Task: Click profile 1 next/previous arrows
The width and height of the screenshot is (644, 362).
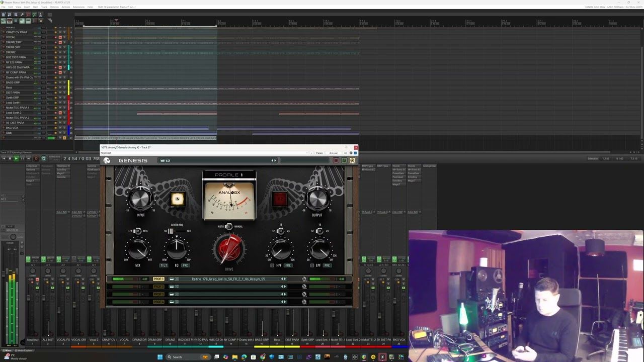Action: click(283, 279)
